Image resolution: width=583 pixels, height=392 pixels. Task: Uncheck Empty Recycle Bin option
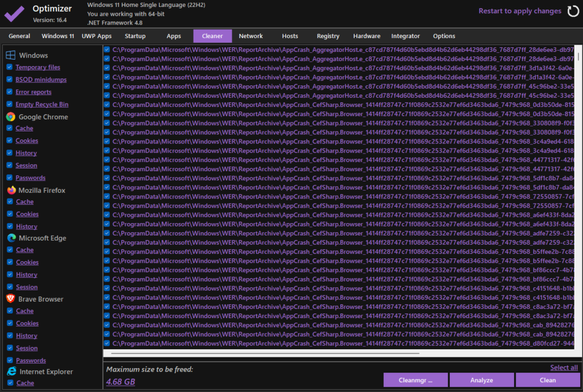10,104
